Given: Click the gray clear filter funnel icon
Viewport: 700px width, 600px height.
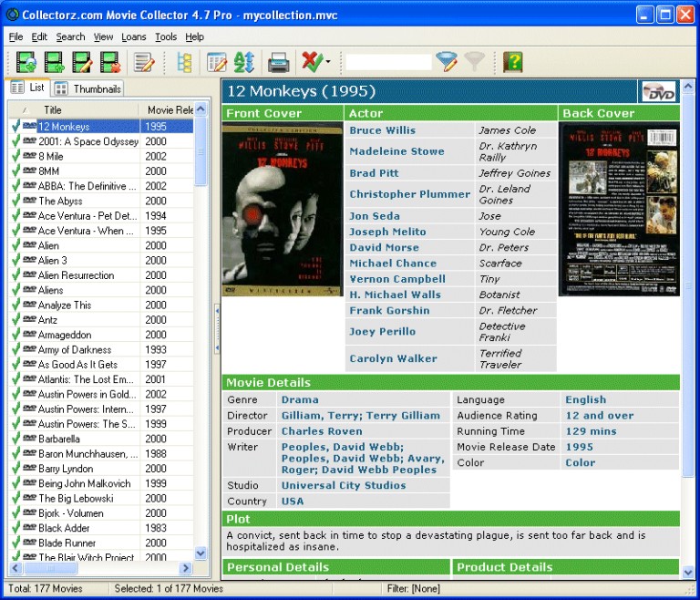Looking at the screenshot, I should 474,62.
